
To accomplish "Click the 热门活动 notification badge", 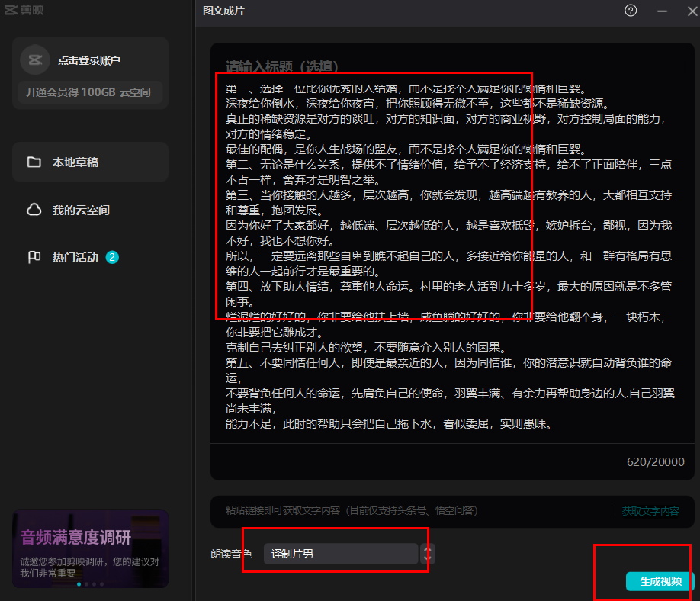I will [x=112, y=257].
